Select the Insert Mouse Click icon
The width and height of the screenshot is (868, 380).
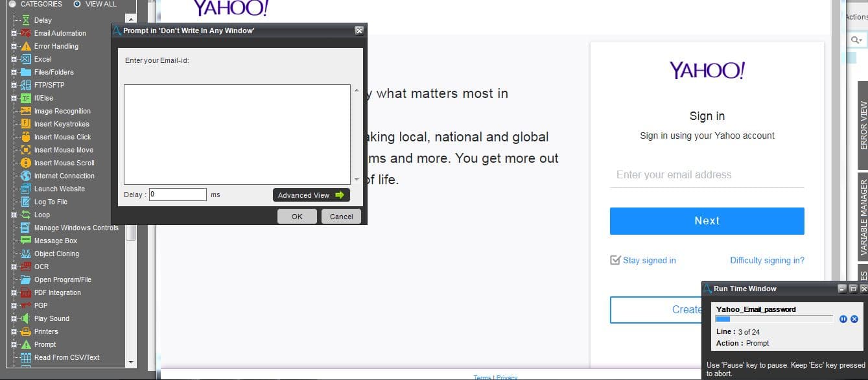(26, 137)
